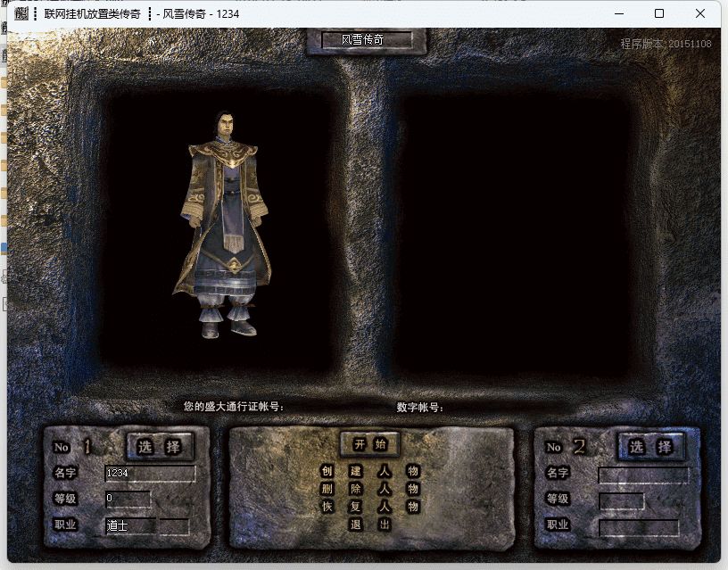Click the empty 名字 field in slot No 2
The height and width of the screenshot is (570, 728).
(x=643, y=475)
